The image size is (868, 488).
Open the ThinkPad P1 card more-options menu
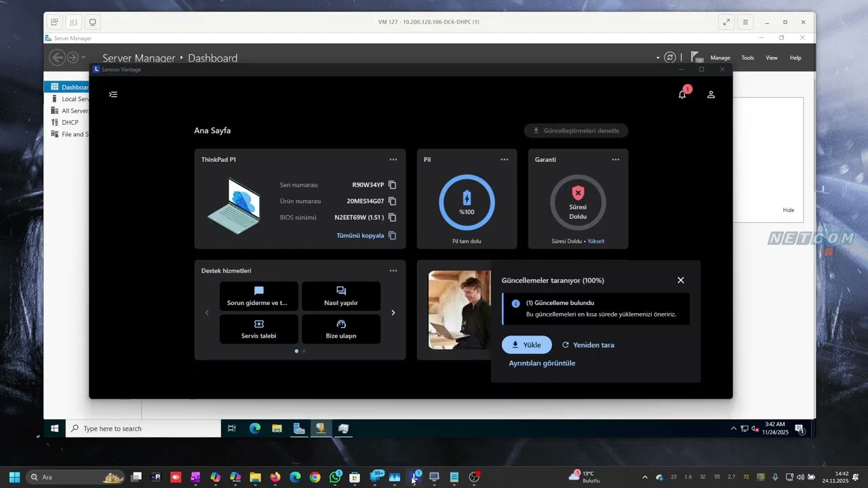click(x=393, y=159)
